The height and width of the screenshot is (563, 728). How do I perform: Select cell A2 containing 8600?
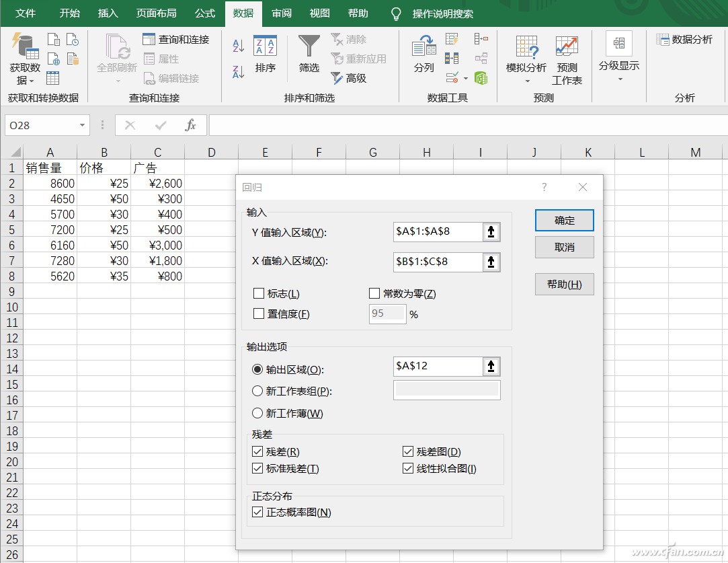50,184
